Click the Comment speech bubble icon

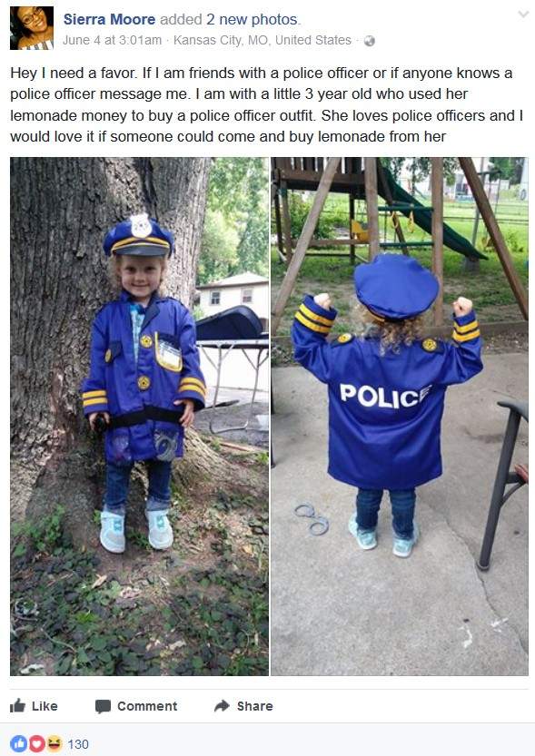tap(103, 706)
